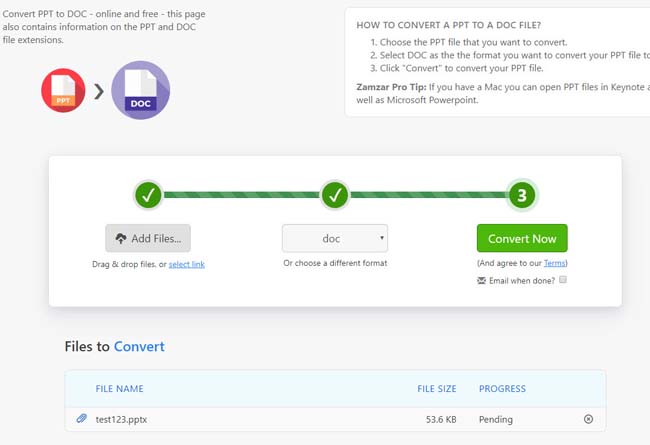Click the FILE NAME column header
650x445 pixels.
119,388
